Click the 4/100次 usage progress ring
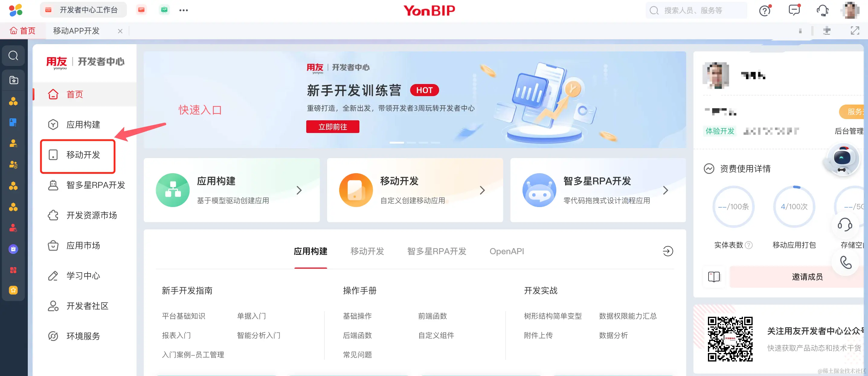The width and height of the screenshot is (868, 376). 794,207
